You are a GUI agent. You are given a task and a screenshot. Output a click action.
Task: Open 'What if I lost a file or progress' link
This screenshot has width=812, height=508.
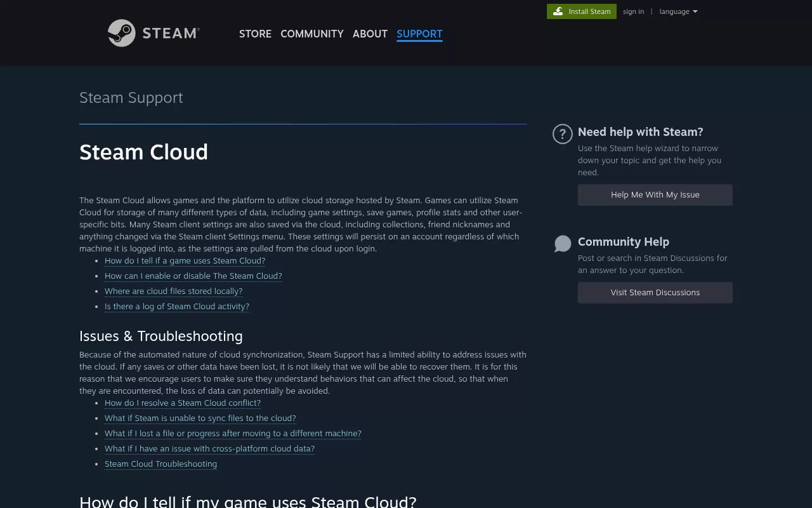point(233,434)
